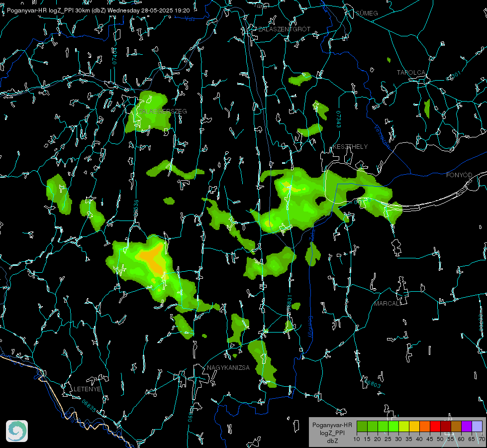The height and width of the screenshot is (448, 487).
Task: Click the NAGYKANIZSA city label
Action: pyautogui.click(x=228, y=367)
